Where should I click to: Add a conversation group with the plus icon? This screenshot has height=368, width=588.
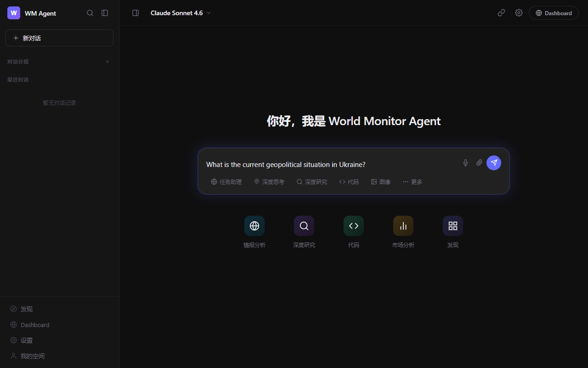[x=107, y=62]
